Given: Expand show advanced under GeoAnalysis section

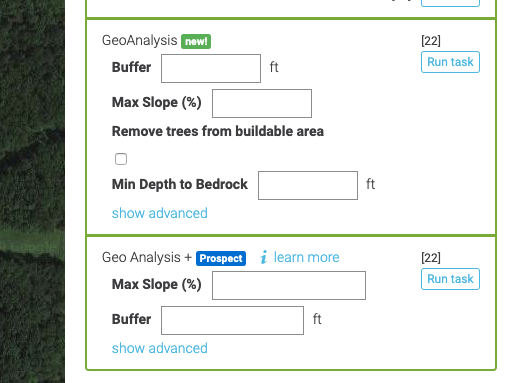Looking at the screenshot, I should [x=160, y=213].
